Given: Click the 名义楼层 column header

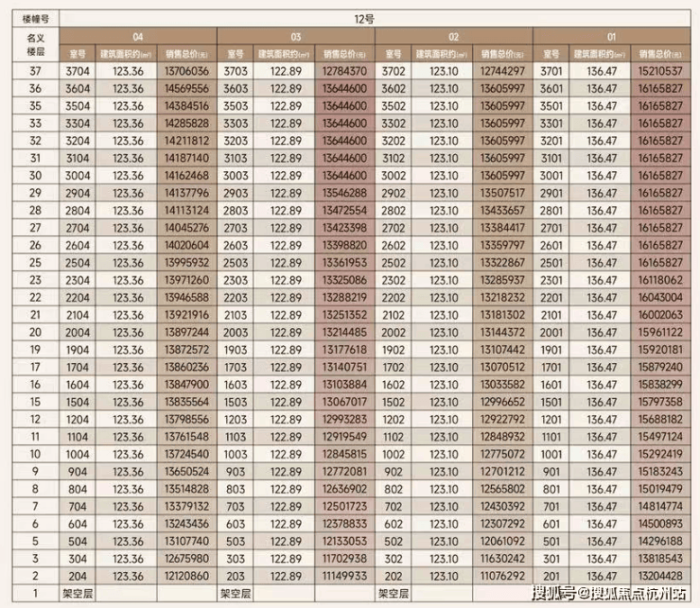Looking at the screenshot, I should 32,44.
